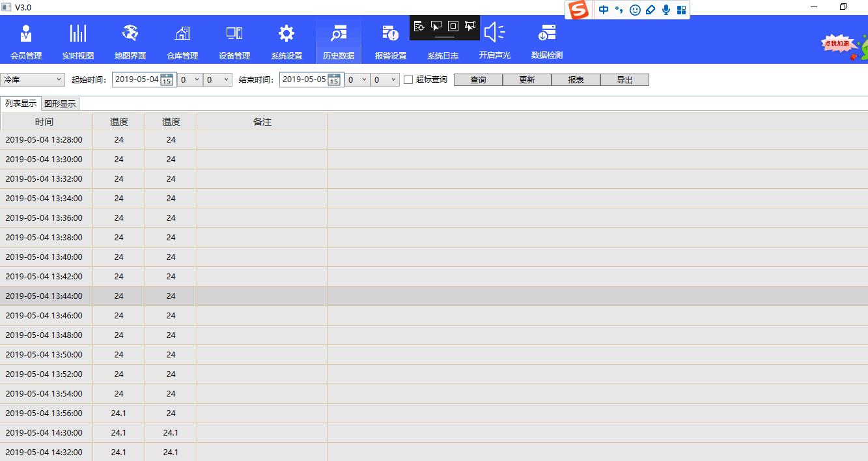Viewport: 868px width, 461px height.
Task: Open 会员管理 member management icon
Action: [26, 33]
